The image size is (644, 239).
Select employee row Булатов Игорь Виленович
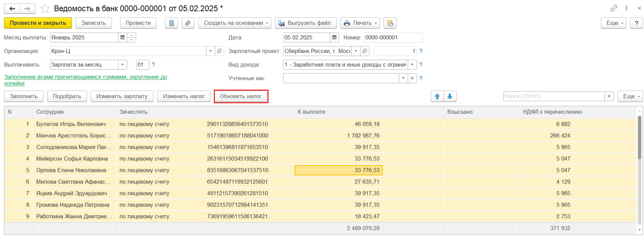click(71, 124)
